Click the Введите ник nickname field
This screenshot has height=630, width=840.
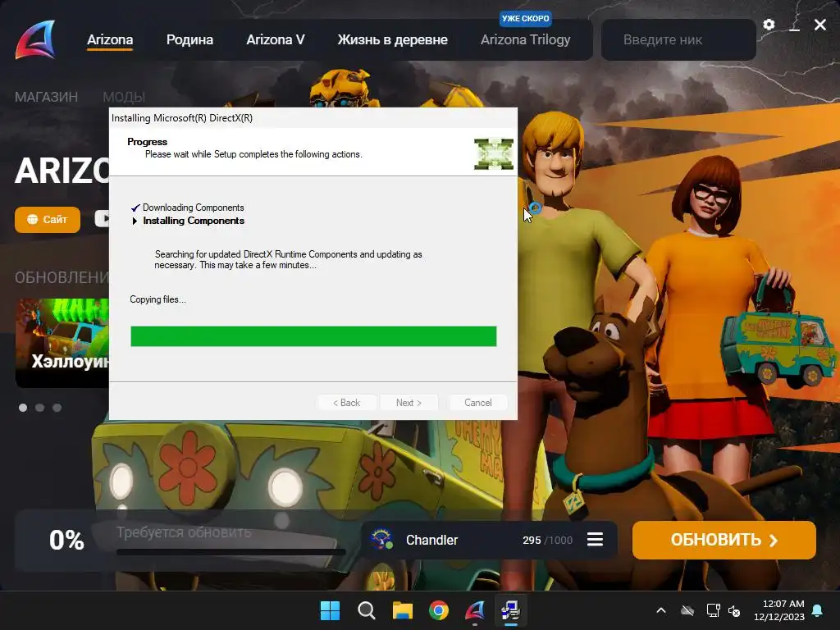pos(678,39)
